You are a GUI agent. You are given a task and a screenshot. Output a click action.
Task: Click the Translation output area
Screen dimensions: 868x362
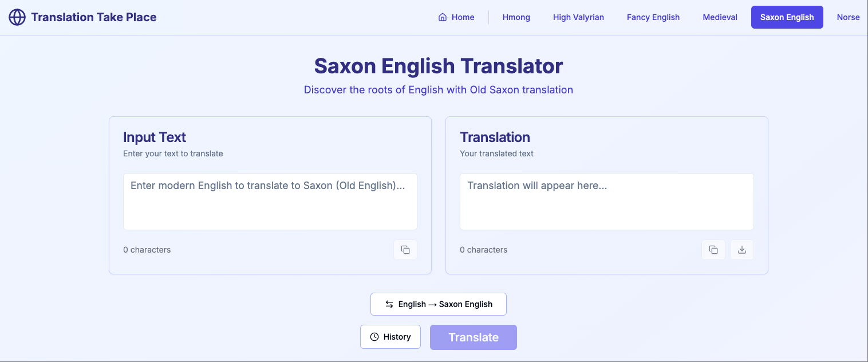point(606,201)
